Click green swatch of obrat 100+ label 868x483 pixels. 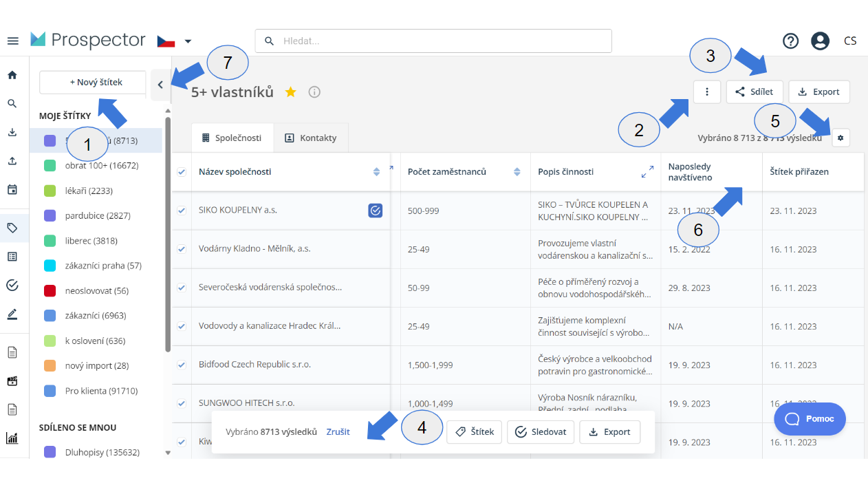[x=50, y=166]
